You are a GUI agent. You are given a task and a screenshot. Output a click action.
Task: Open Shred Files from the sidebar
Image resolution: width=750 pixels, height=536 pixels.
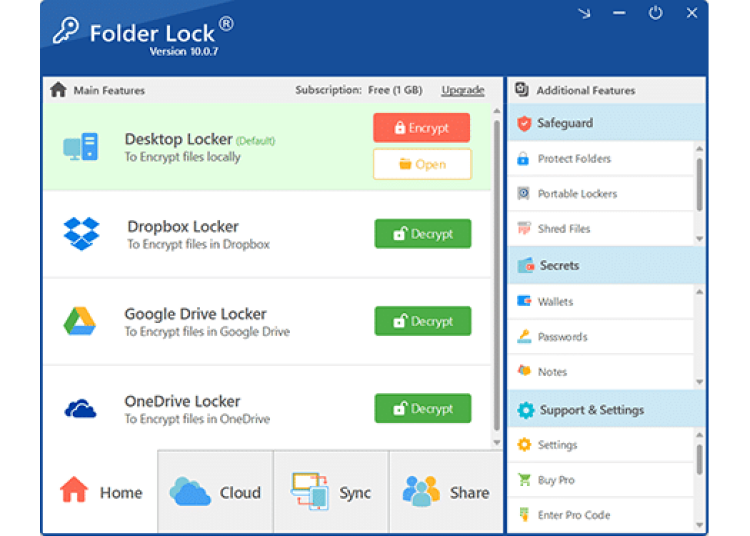point(563,229)
